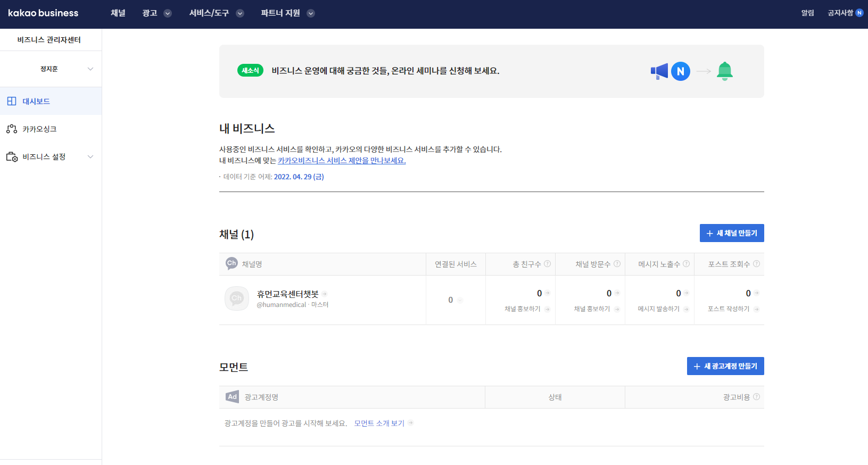The height and width of the screenshot is (465, 868).
Task: Open 비즈니스 설정 in the sidebar
Action: click(x=51, y=156)
